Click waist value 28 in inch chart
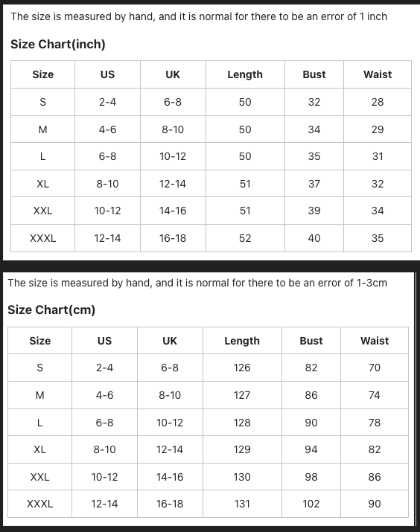Image resolution: width=420 pixels, height=532 pixels. pyautogui.click(x=378, y=102)
